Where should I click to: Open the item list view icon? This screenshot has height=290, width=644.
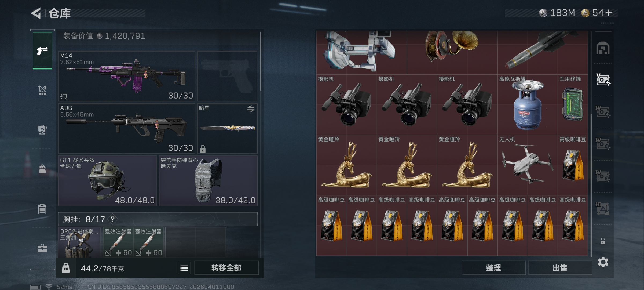click(184, 268)
